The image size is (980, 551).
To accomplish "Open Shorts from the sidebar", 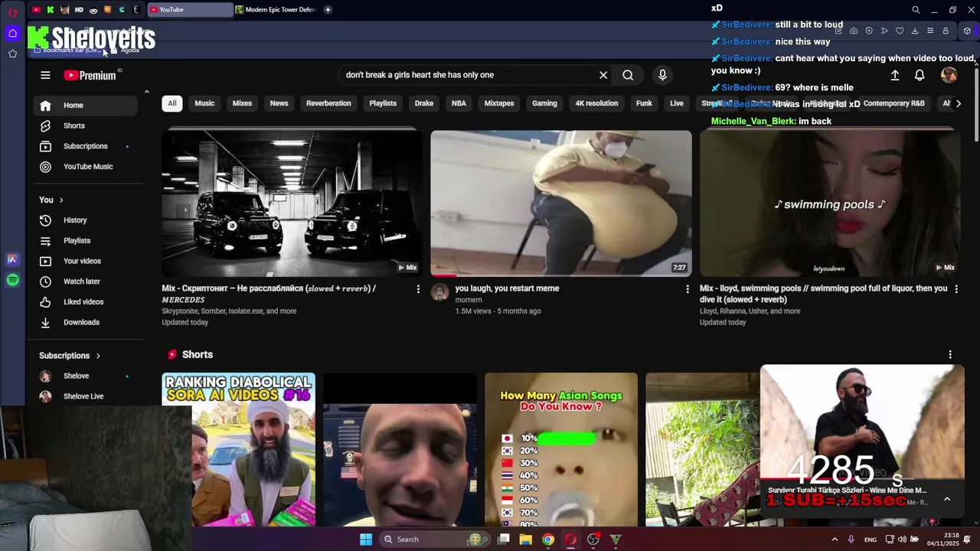I will (x=86, y=126).
